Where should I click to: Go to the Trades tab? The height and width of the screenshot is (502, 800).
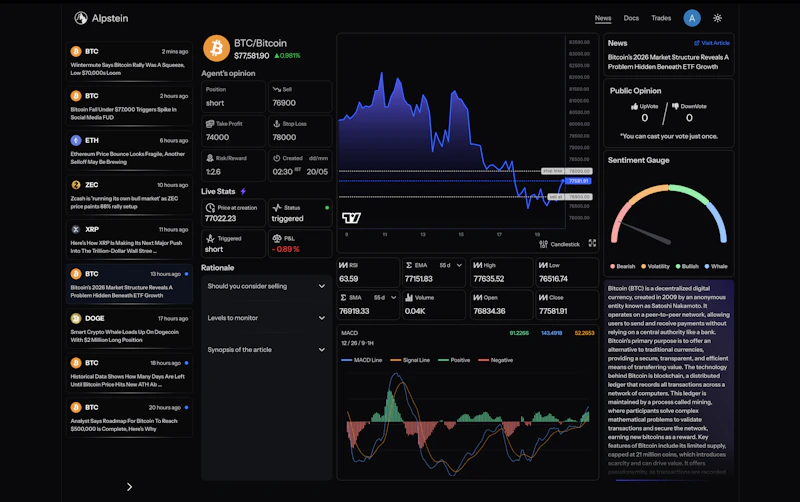[x=661, y=18]
